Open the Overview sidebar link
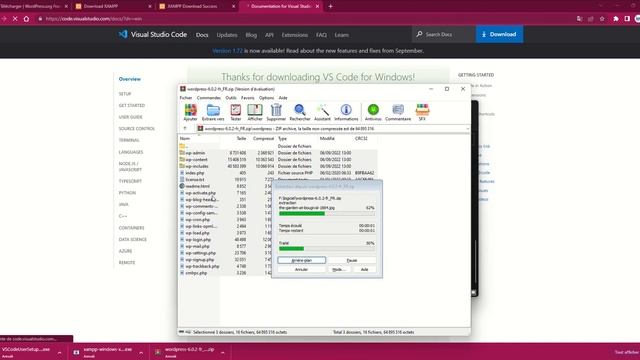This screenshot has height=360, width=640. pyautogui.click(x=130, y=79)
